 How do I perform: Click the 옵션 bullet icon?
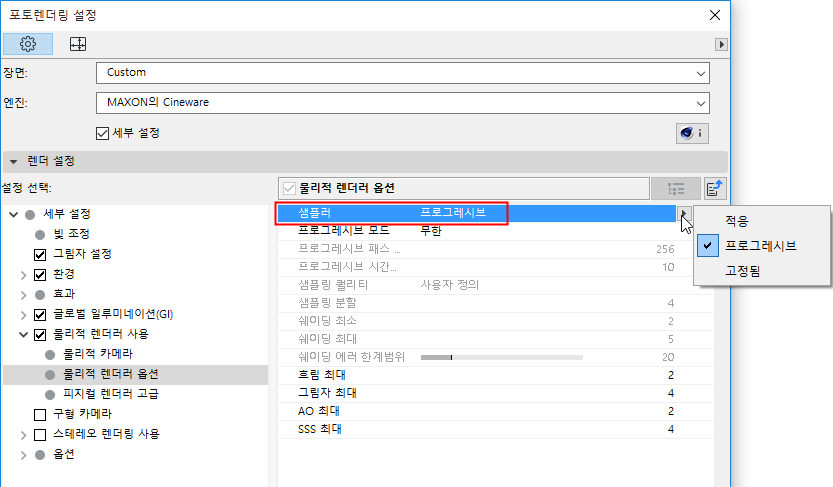point(40,455)
